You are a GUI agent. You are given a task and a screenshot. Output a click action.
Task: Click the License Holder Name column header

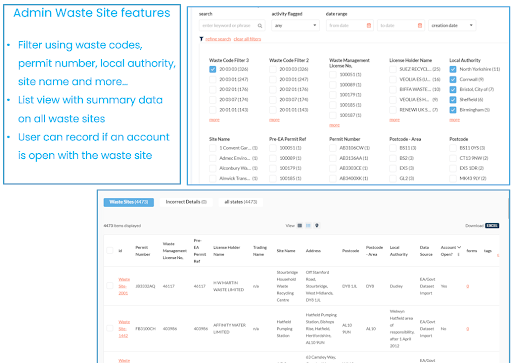tap(227, 251)
